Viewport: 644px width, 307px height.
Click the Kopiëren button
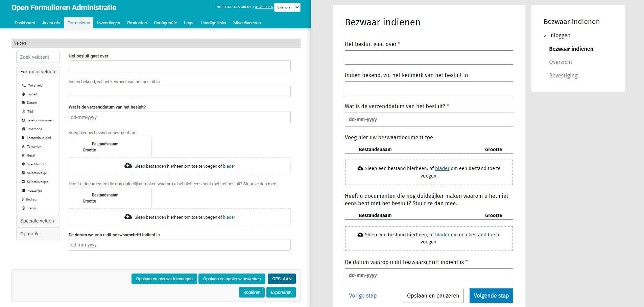[x=252, y=292]
